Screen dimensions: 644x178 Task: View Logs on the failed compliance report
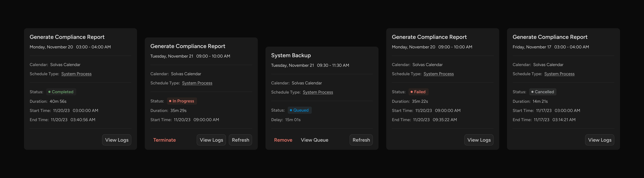point(479,140)
